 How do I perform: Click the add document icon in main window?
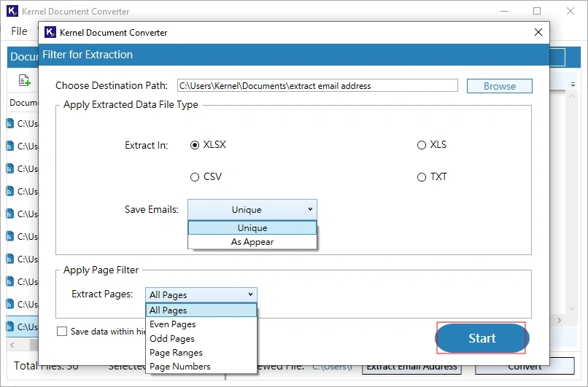click(24, 80)
